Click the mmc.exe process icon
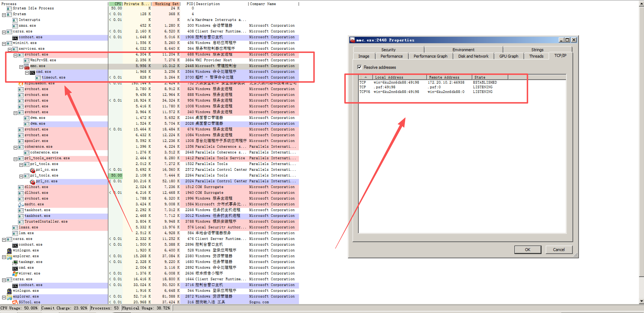Viewport: 644px width, 313px height. [27, 67]
